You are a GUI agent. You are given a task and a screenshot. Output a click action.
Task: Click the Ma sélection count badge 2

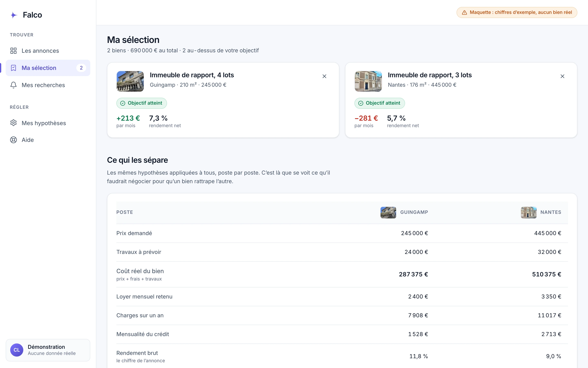click(81, 68)
